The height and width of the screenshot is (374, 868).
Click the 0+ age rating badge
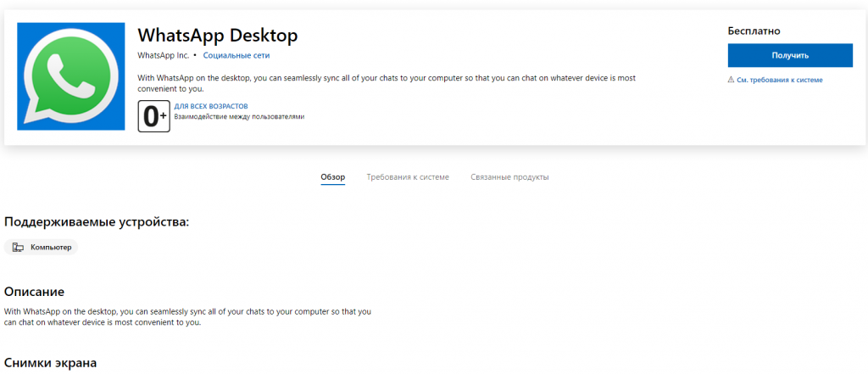tap(153, 116)
